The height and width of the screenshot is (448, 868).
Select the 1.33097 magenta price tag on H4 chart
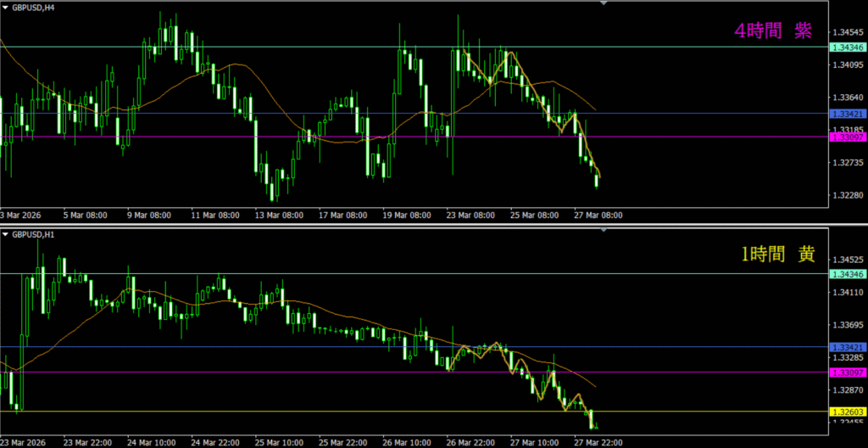point(847,137)
